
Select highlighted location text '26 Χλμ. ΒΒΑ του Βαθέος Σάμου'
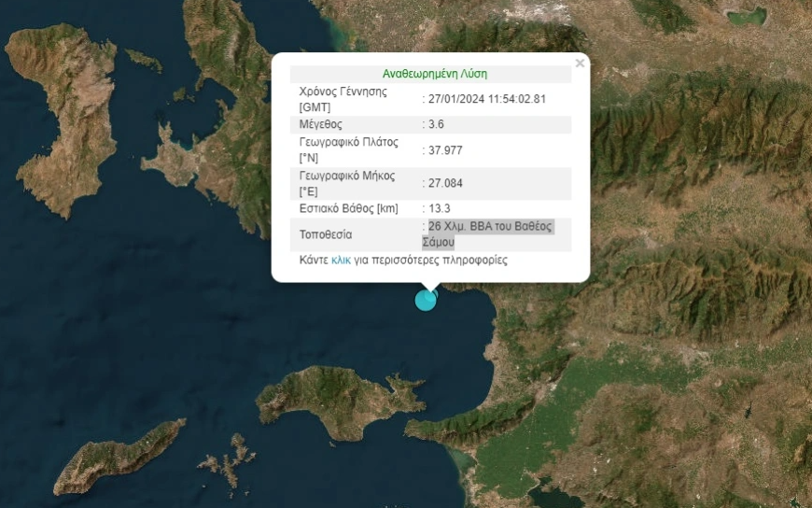tap(488, 234)
